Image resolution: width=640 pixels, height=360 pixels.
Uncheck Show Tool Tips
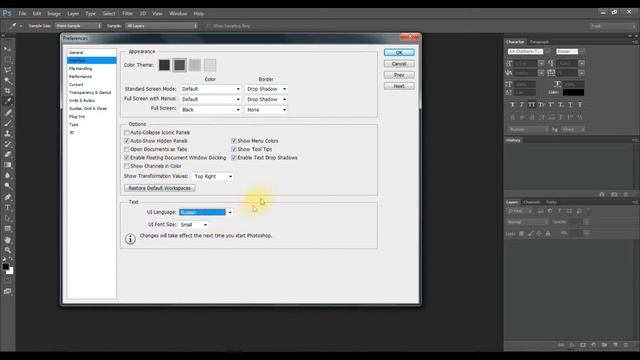tap(234, 149)
